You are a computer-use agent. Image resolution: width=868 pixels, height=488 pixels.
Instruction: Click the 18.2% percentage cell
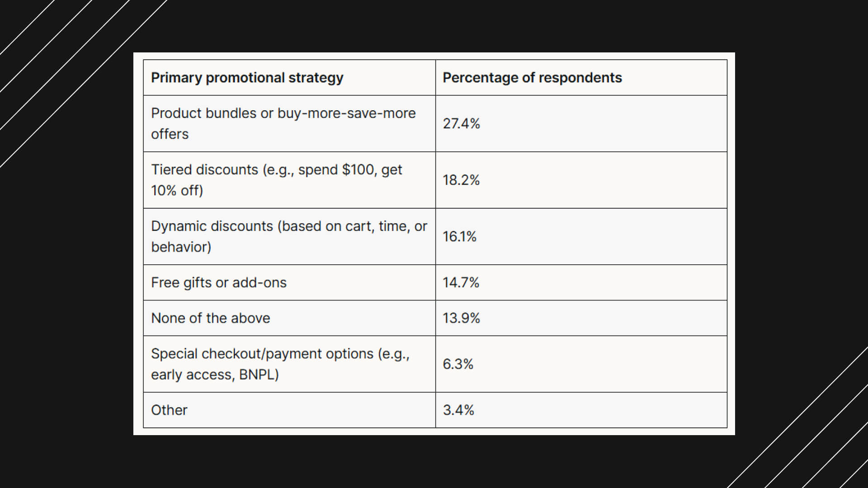point(461,180)
